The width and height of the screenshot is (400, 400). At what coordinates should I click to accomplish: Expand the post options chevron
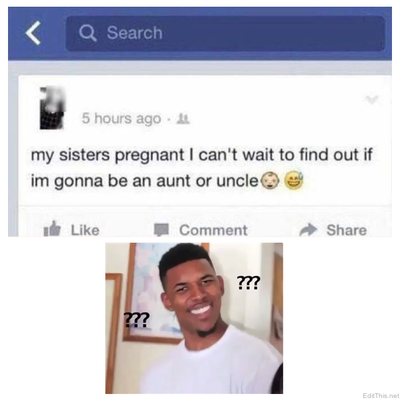[372, 99]
